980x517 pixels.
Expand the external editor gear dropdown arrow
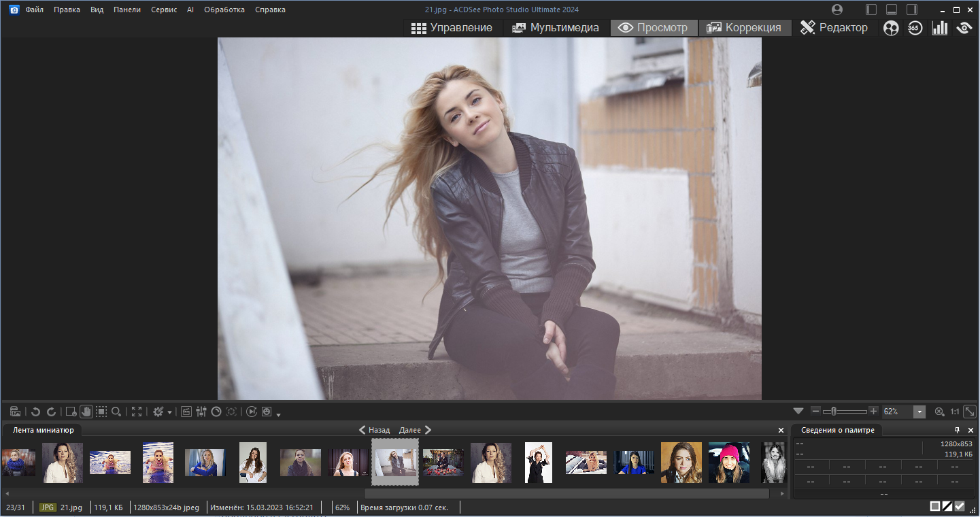[169, 412]
